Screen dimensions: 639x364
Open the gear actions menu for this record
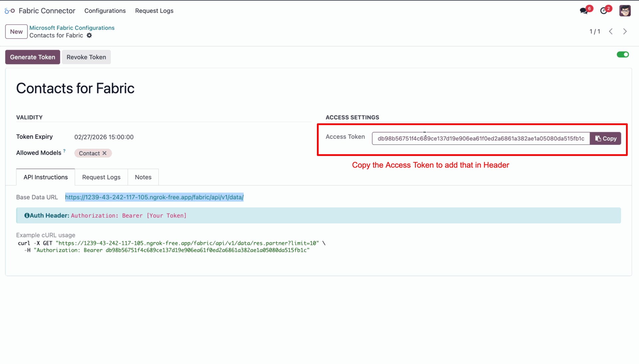tap(89, 36)
